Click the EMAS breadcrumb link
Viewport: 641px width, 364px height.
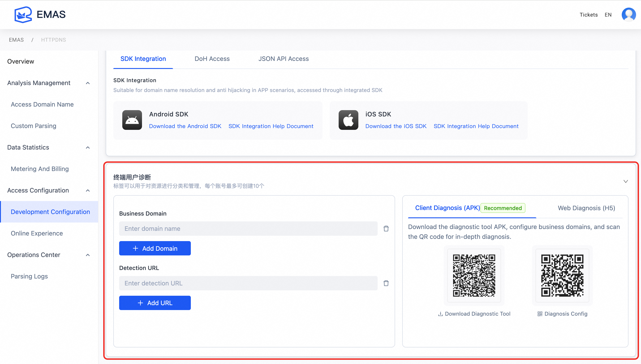[16, 40]
